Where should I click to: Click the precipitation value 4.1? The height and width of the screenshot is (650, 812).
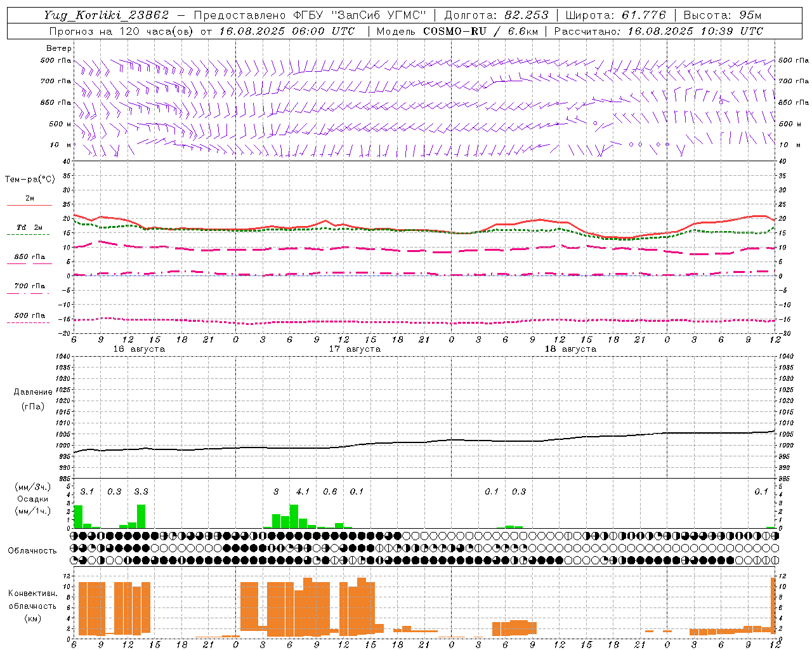303,492
